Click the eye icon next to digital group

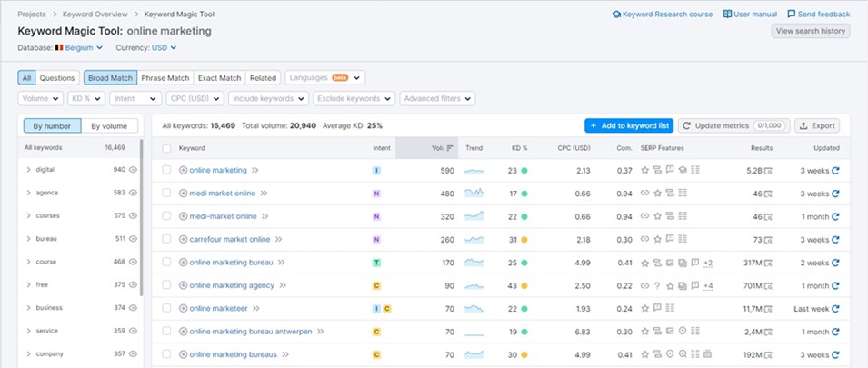coord(133,170)
